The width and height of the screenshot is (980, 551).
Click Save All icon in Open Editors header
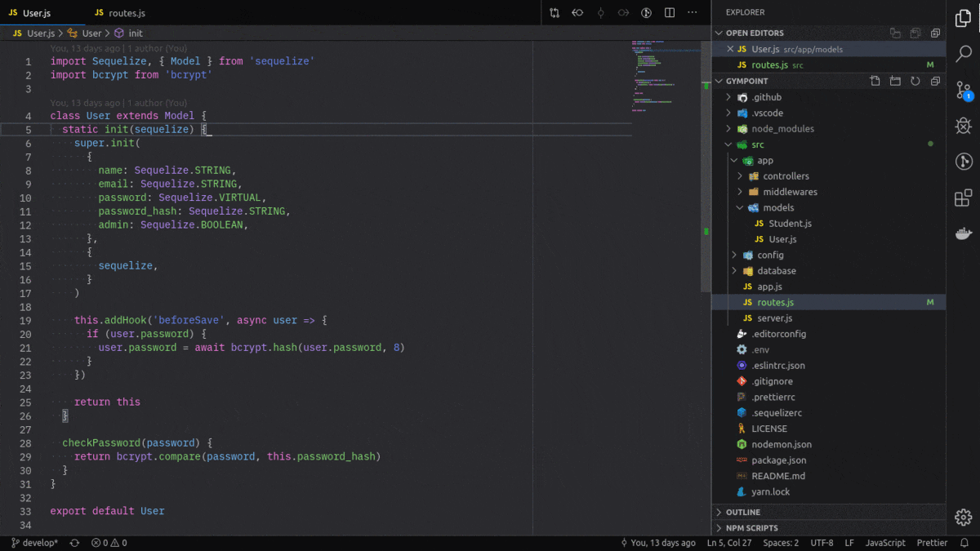click(x=915, y=33)
